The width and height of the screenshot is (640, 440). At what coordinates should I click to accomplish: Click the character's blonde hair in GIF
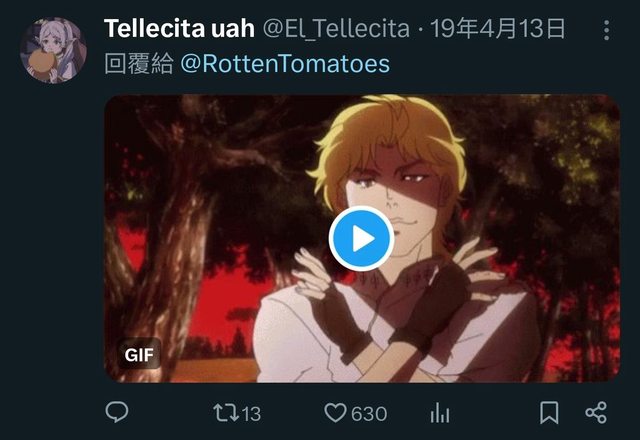[x=390, y=139]
